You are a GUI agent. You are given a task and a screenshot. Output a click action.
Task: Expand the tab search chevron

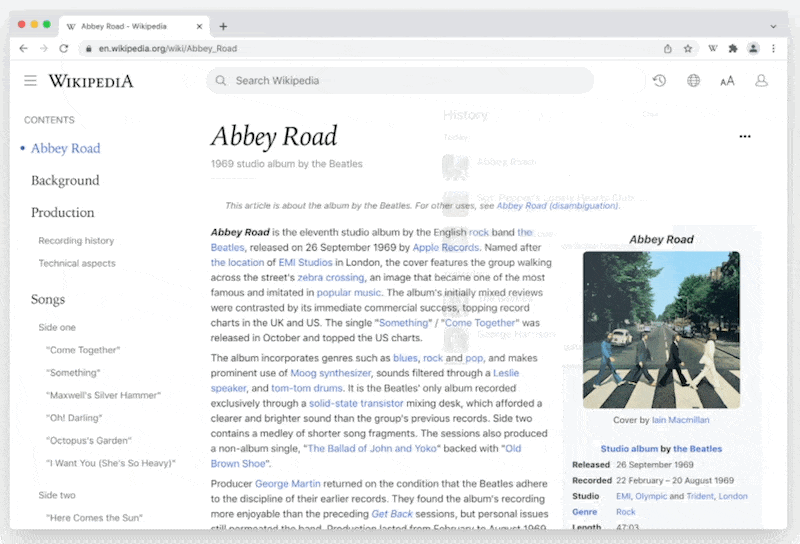point(773,26)
